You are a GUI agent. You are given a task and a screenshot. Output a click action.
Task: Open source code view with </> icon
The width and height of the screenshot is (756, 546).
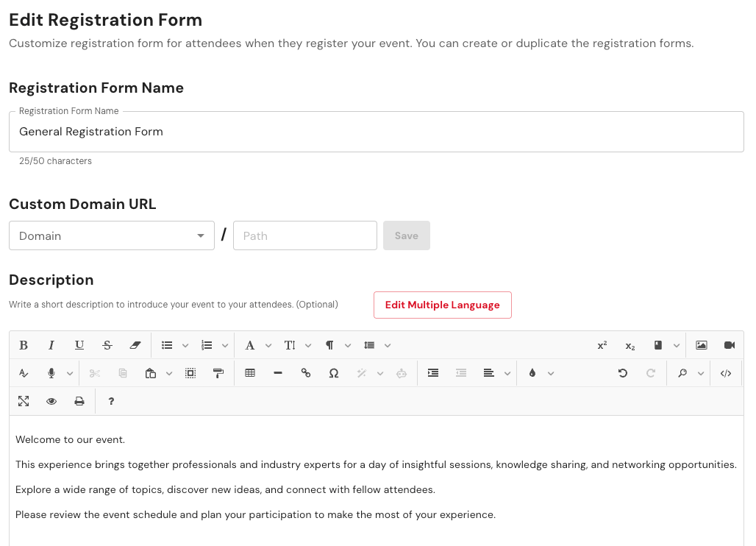click(726, 373)
